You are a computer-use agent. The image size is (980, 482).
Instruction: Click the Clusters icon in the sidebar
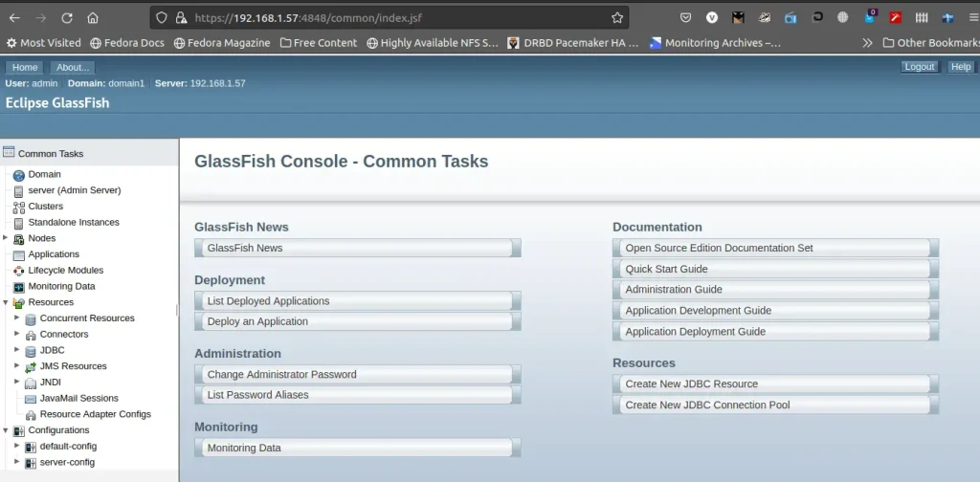click(x=18, y=208)
